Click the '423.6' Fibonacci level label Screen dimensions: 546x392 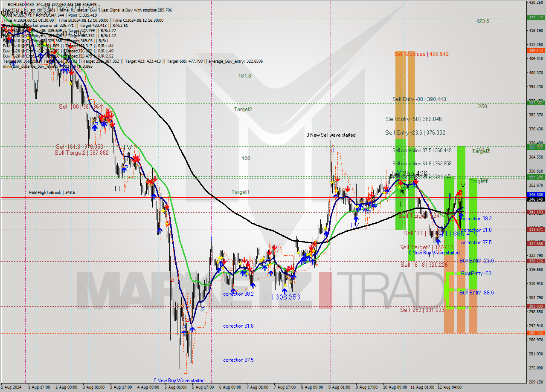tap(483, 21)
